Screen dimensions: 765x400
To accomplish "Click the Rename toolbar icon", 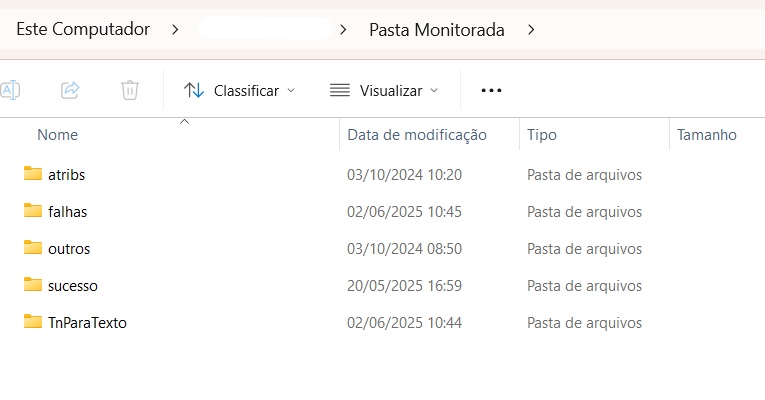I will coord(10,90).
